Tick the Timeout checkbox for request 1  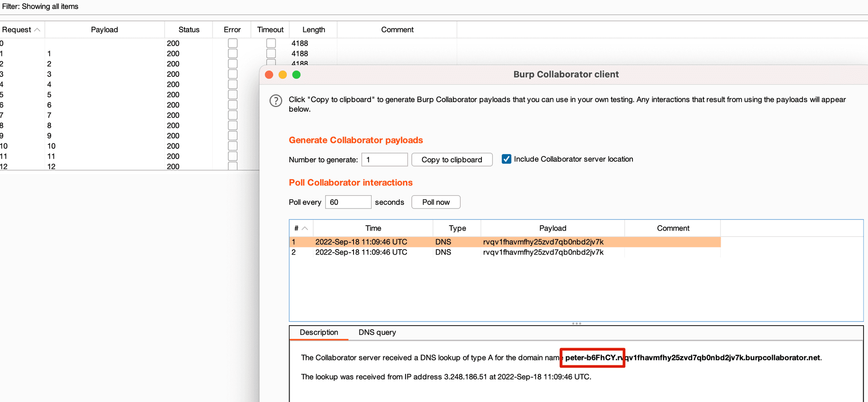pyautogui.click(x=271, y=53)
